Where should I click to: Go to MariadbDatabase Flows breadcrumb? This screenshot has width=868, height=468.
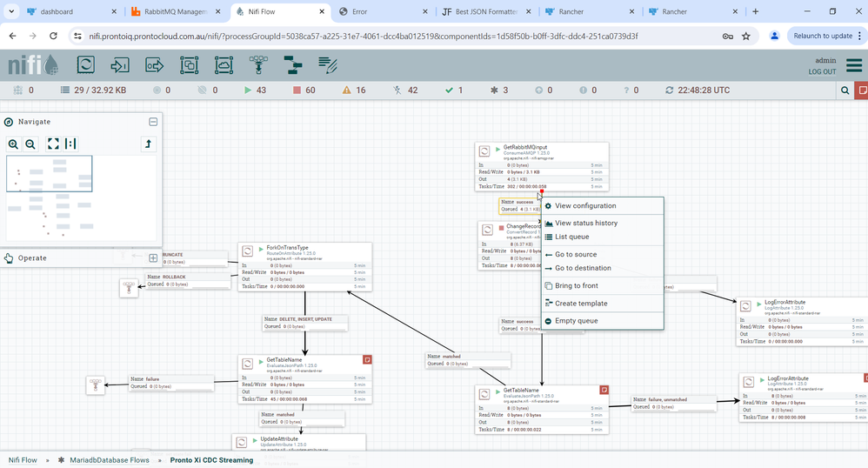(110, 460)
